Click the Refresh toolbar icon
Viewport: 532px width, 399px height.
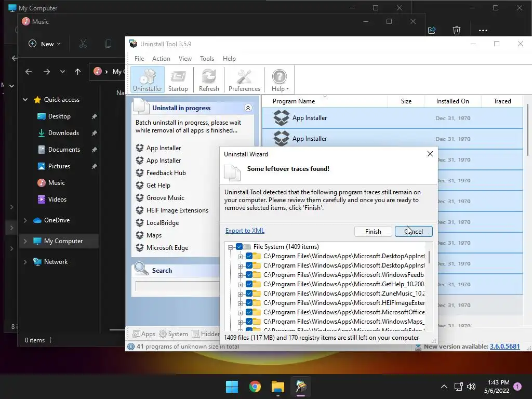[209, 79]
